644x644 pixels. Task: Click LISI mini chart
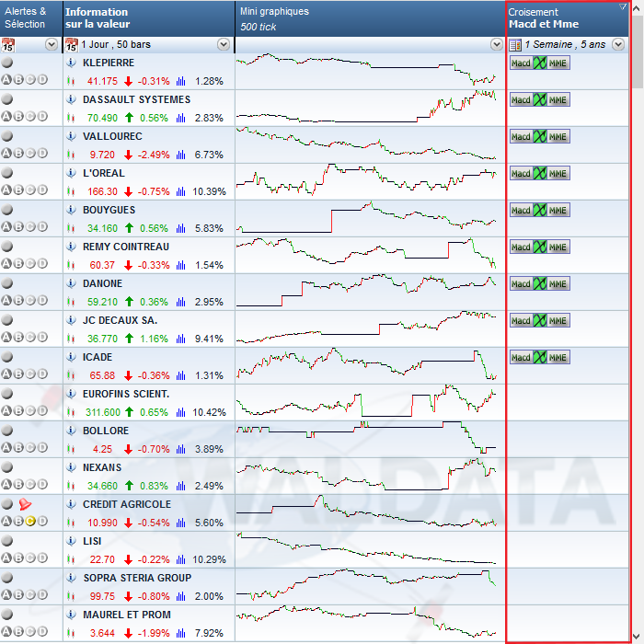point(366,548)
